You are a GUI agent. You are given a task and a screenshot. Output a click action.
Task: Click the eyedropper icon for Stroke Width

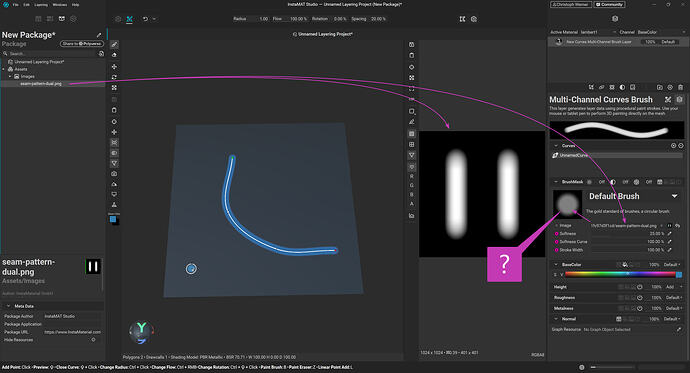(x=670, y=250)
